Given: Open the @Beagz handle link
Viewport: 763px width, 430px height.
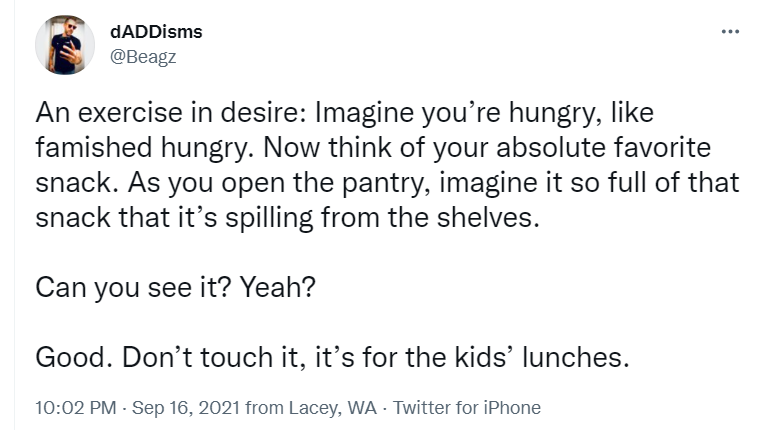Looking at the screenshot, I should pos(143,57).
